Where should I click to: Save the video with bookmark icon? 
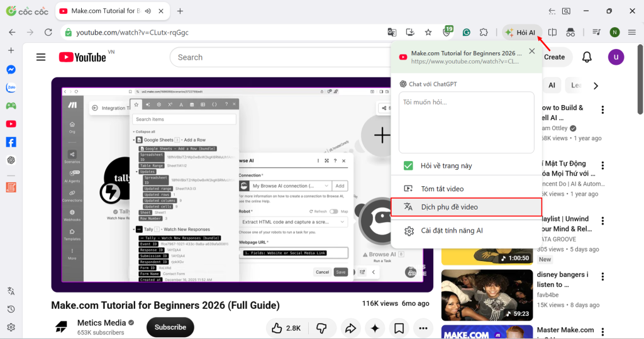pyautogui.click(x=399, y=328)
